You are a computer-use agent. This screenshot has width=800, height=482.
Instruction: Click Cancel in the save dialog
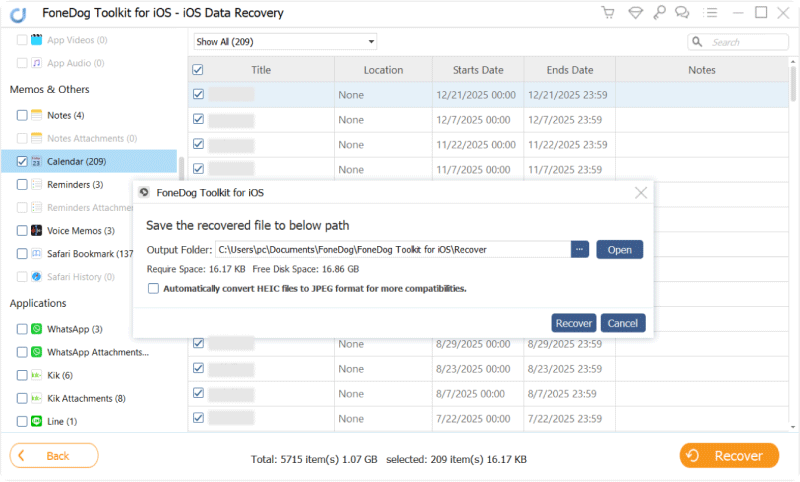pos(622,323)
